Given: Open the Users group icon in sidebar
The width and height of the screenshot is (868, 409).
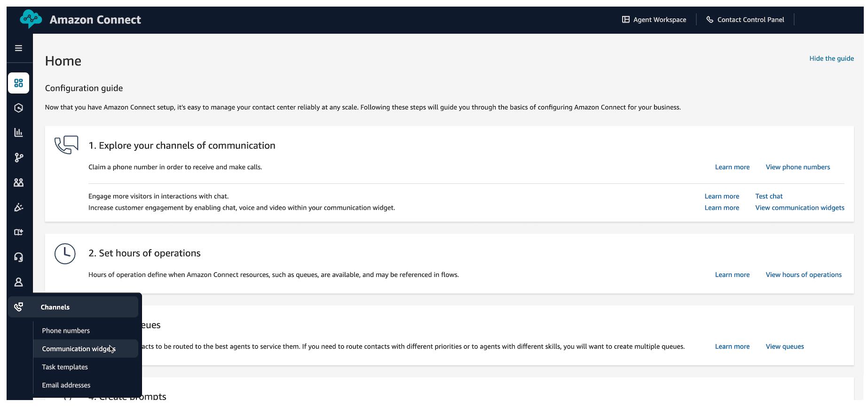Looking at the screenshot, I should [19, 182].
